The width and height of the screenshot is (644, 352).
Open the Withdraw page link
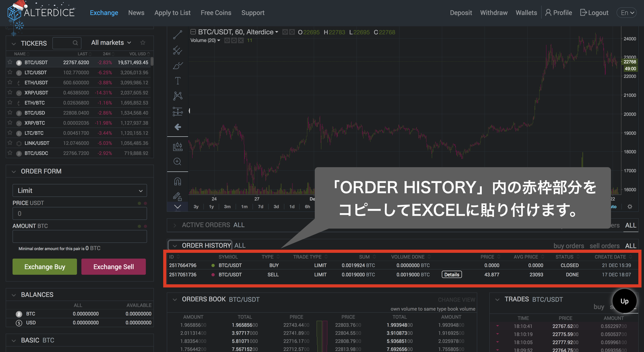pyautogui.click(x=494, y=13)
